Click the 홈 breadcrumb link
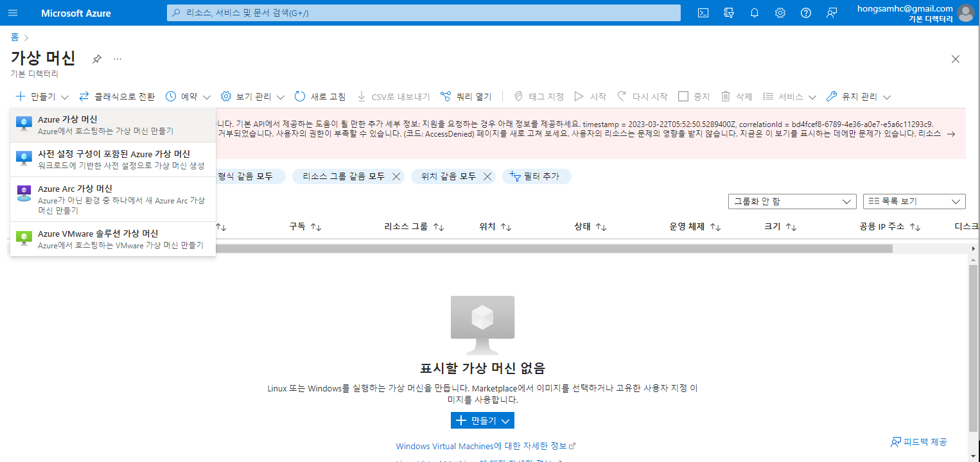This screenshot has width=980, height=462. [15, 37]
